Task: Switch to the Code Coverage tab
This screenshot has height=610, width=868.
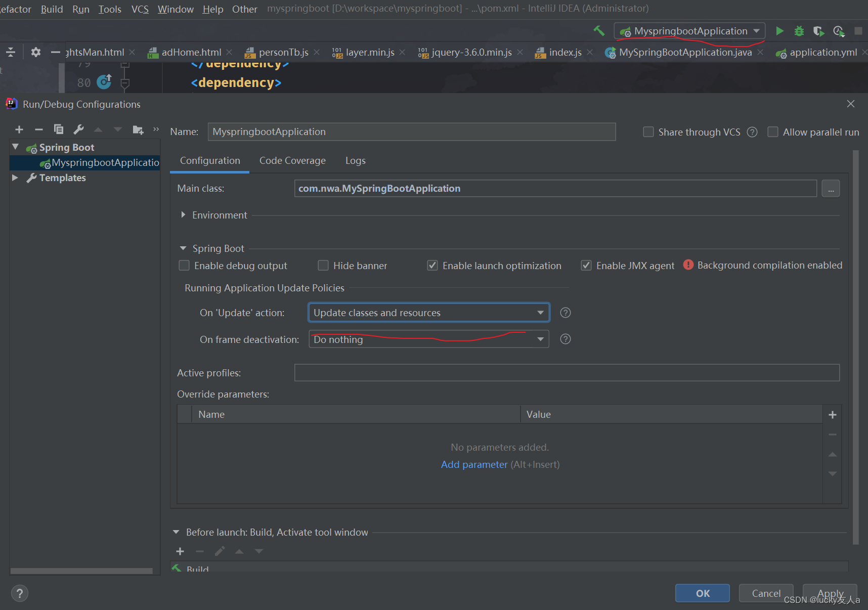Action: tap(292, 161)
